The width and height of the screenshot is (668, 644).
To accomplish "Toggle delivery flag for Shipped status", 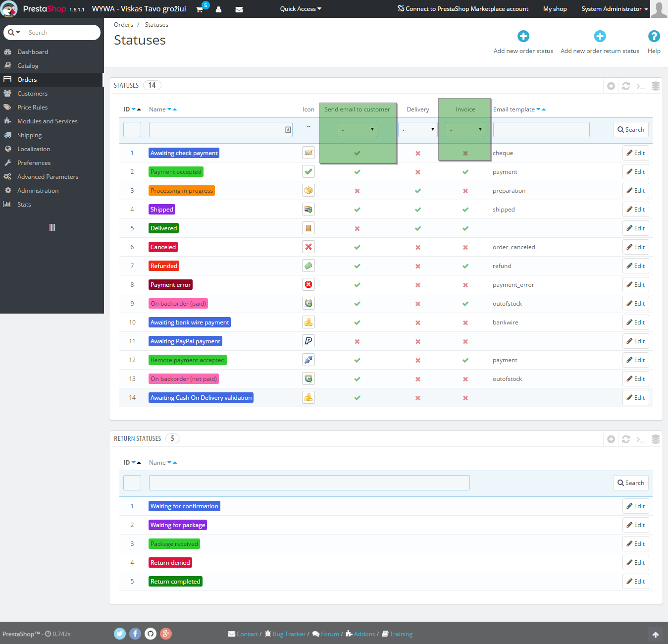I will click(418, 210).
